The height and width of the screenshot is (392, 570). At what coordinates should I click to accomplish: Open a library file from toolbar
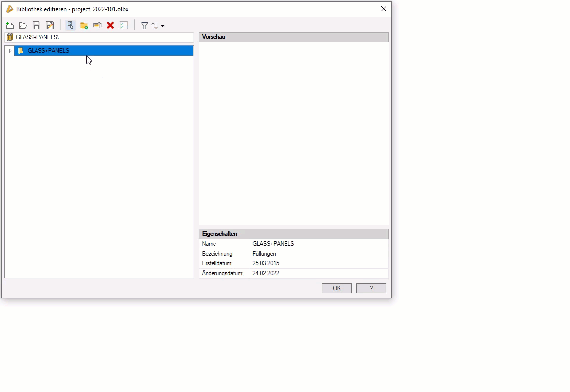[x=23, y=25]
